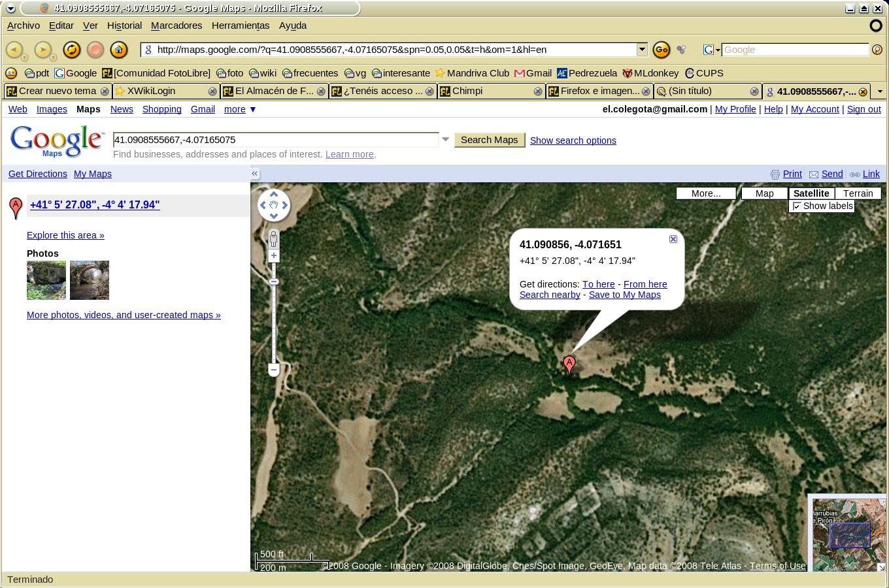889x588 pixels.
Task: Reload the page with the refresh icon
Action: point(71,50)
